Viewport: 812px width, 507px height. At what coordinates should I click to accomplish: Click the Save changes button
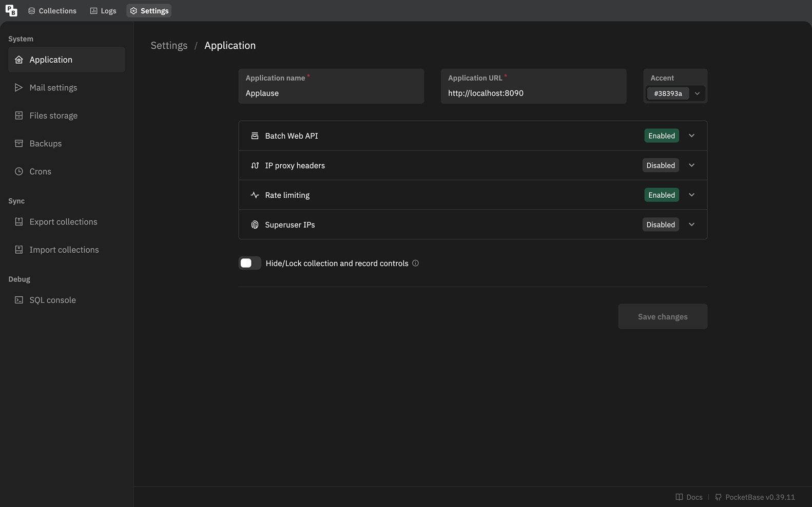[663, 316]
